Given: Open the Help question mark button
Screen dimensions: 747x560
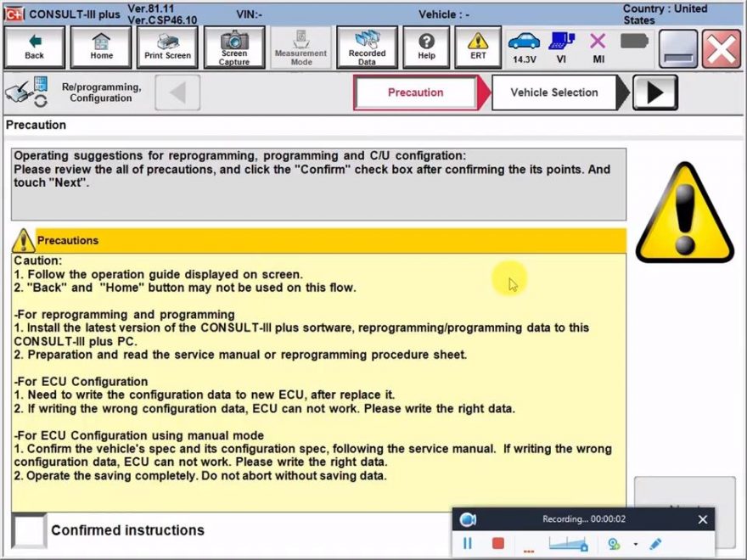Looking at the screenshot, I should click(426, 48).
